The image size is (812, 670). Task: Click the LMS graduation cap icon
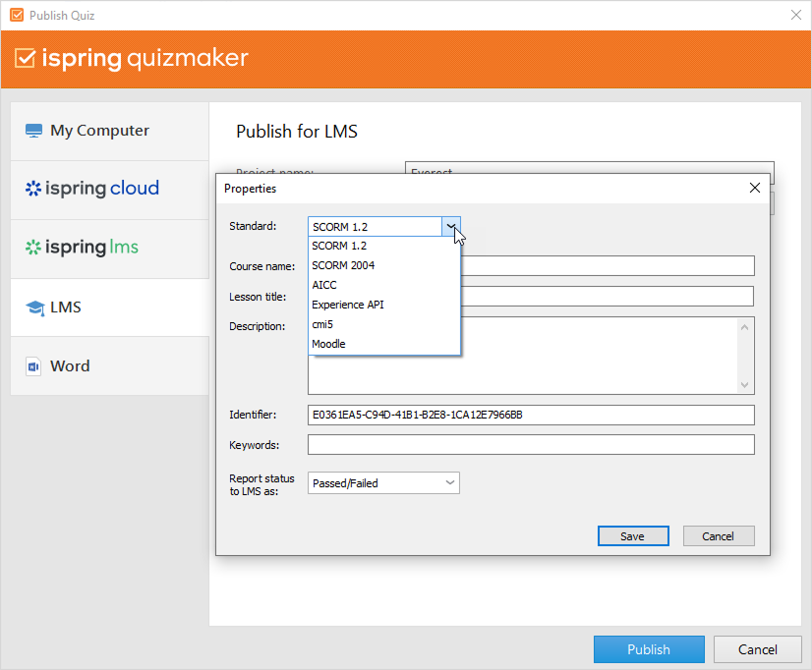[x=34, y=307]
